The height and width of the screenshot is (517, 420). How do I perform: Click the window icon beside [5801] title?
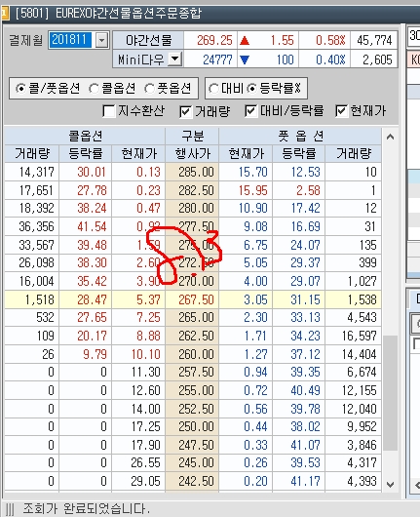5,14
